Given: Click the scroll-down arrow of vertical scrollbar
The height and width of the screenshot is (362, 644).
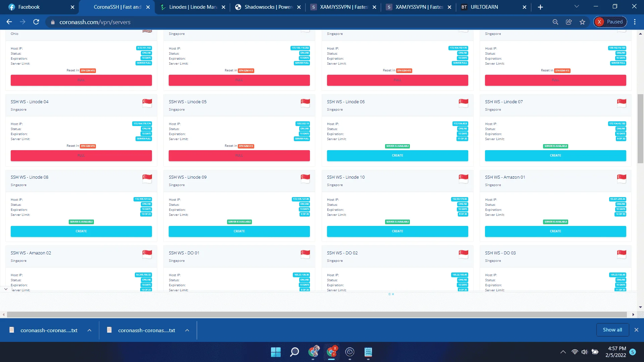Looking at the screenshot, I should (x=640, y=307).
